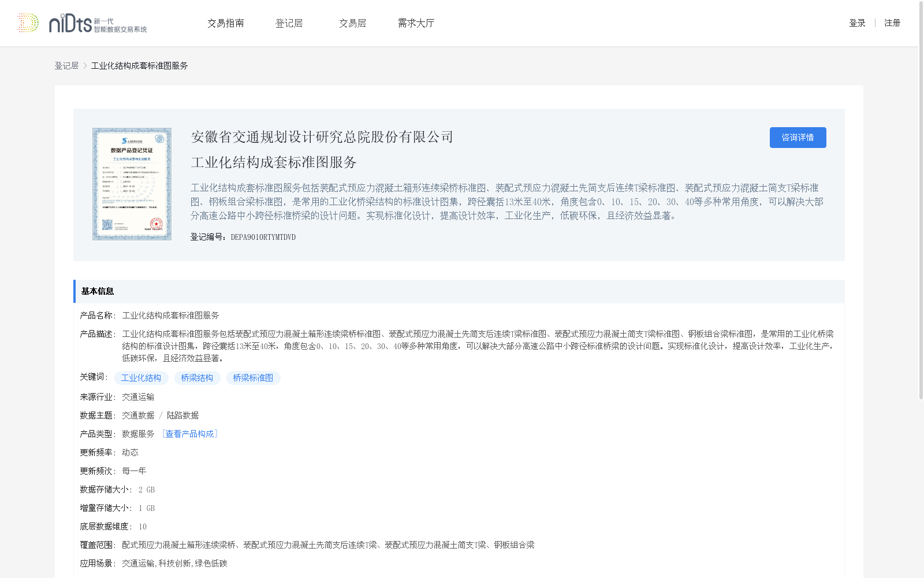Open the 交易指南 menu
924x578 pixels.
click(226, 23)
